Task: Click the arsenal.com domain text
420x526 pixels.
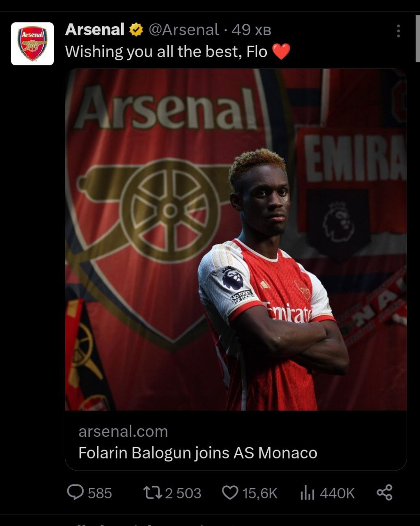Action: [x=123, y=431]
